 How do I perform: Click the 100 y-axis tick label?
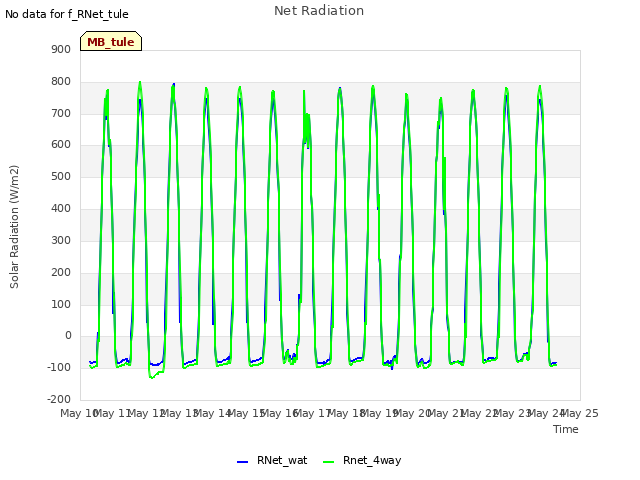coord(61,304)
